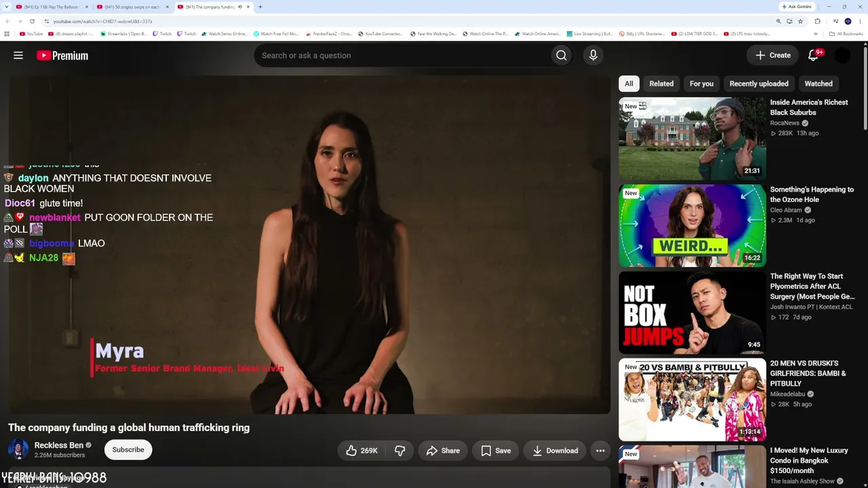Open Reckless Ben channel name link
Viewport: 868px width, 488px height.
click(x=59, y=445)
